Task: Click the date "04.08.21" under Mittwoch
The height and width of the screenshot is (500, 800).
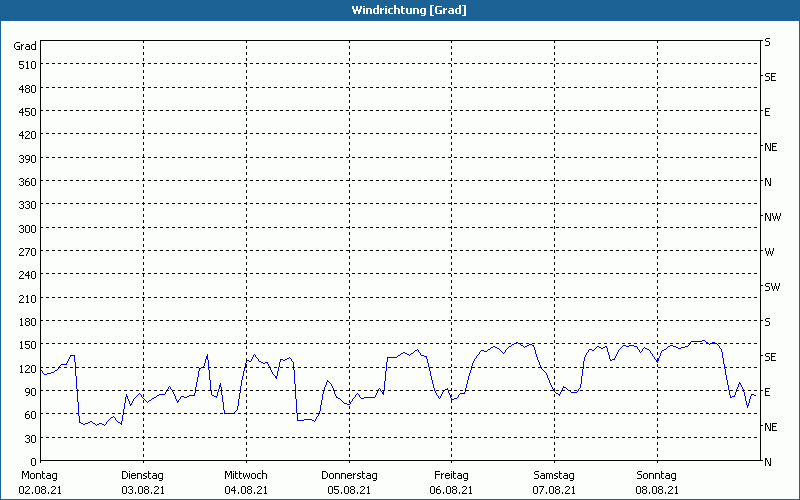Action: point(246,490)
